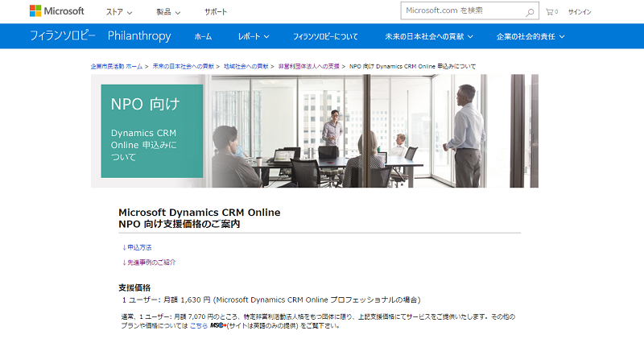Open the shopping cart icon
644x339 pixels.
(x=551, y=12)
